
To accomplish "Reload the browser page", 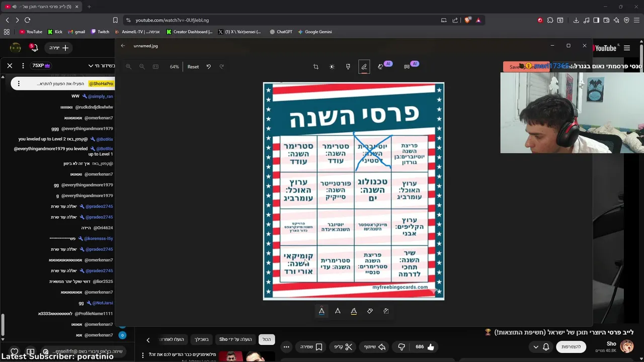I will [27, 20].
